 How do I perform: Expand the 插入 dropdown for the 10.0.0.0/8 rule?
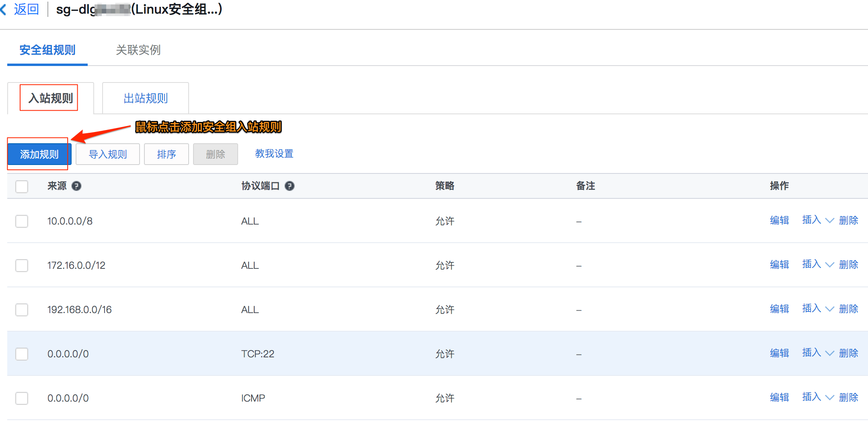(818, 220)
